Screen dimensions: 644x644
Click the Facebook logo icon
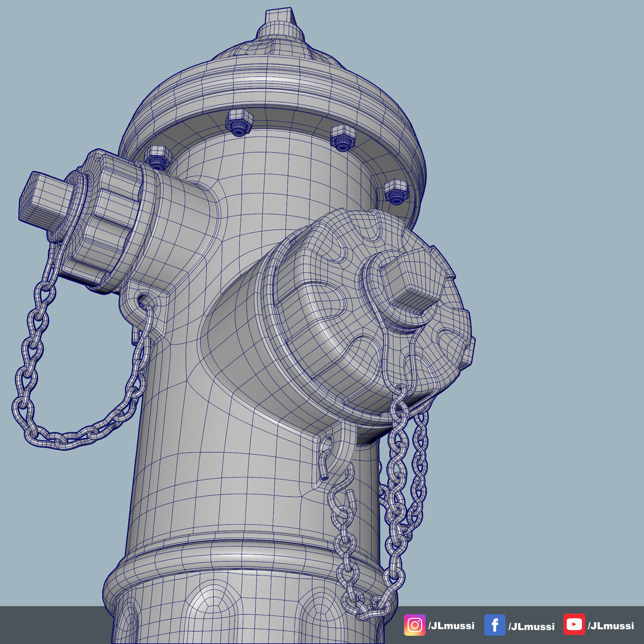tap(495, 625)
